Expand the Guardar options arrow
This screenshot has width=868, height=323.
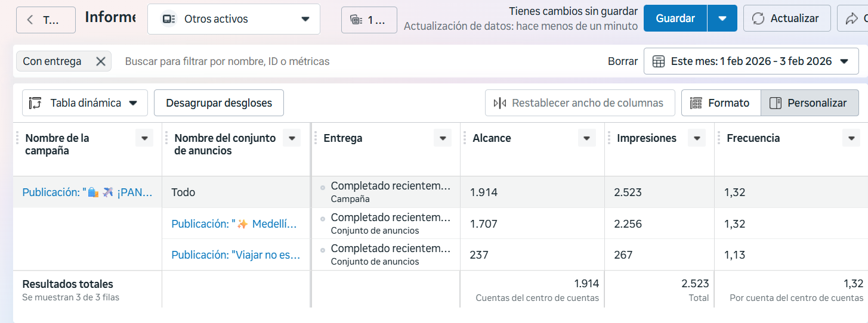click(722, 18)
